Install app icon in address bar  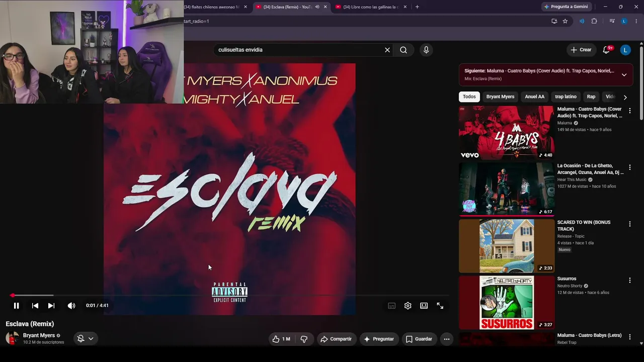point(554,21)
